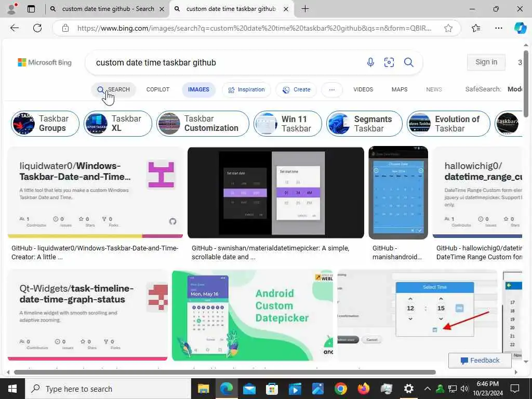The image size is (532, 399).
Task: Close the 'custom date time taskbar github' tab
Action: pos(286,9)
